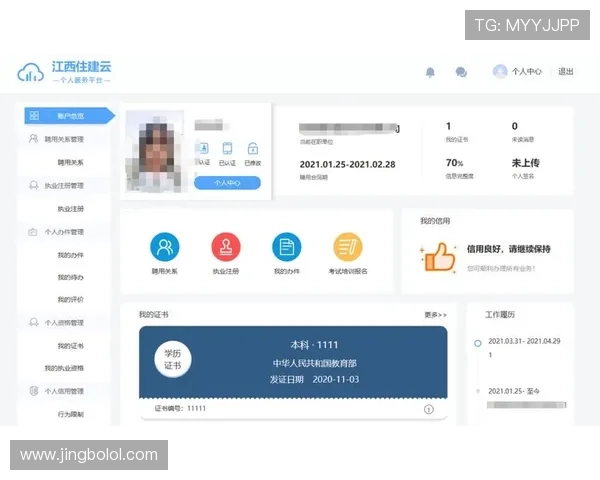Open 执业注册 submenu item in sidebar

[x=70, y=209]
